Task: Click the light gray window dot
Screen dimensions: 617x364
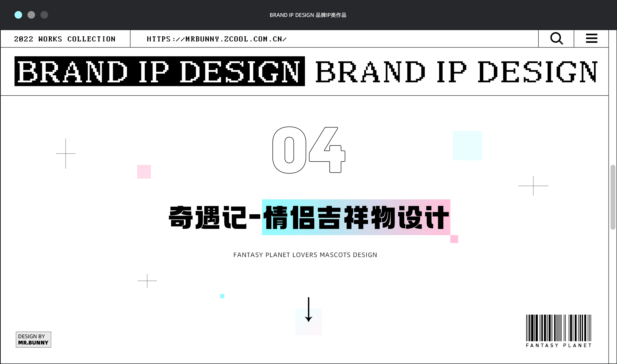Action: coord(31,15)
